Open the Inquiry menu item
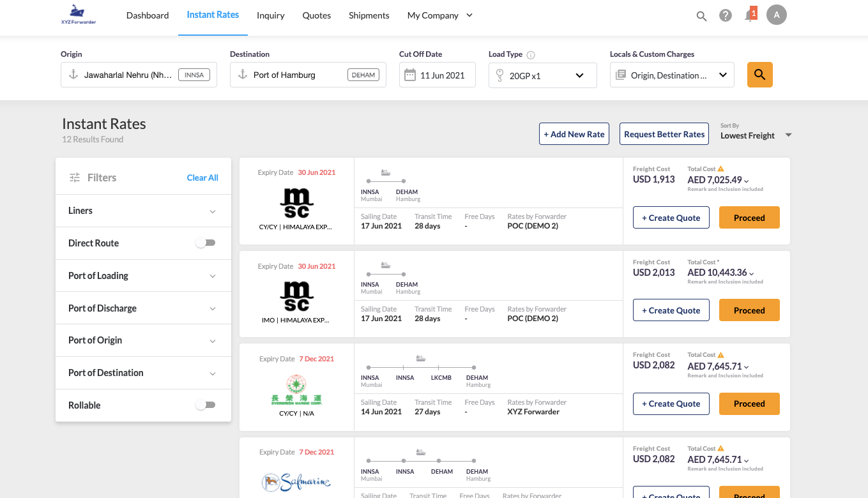The width and height of the screenshot is (868, 498). pyautogui.click(x=271, y=15)
